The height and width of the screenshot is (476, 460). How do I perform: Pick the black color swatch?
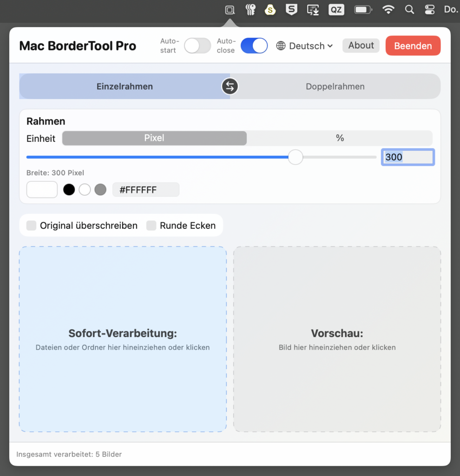click(69, 190)
